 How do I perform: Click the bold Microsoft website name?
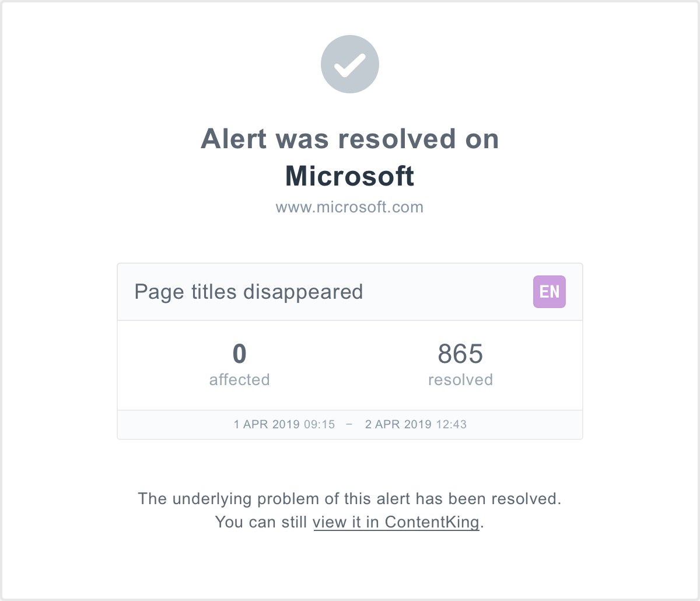[349, 176]
